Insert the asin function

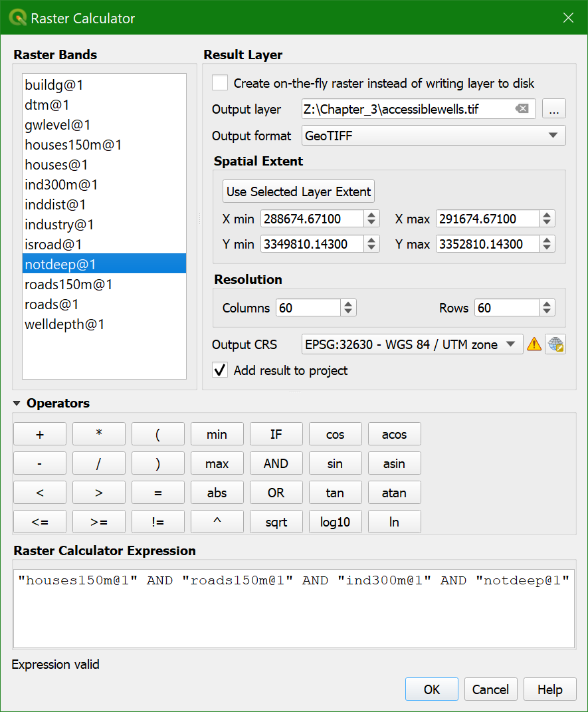(x=394, y=463)
